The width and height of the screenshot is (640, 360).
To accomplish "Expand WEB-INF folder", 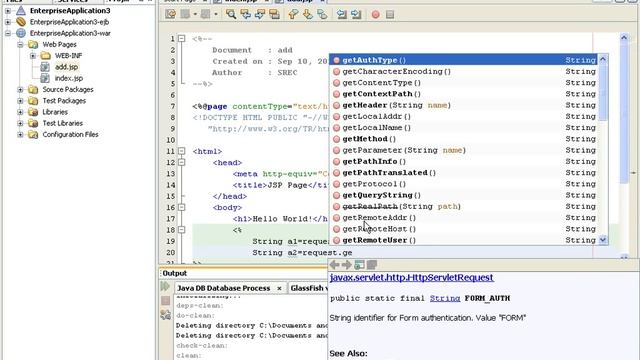I will pos(33,56).
